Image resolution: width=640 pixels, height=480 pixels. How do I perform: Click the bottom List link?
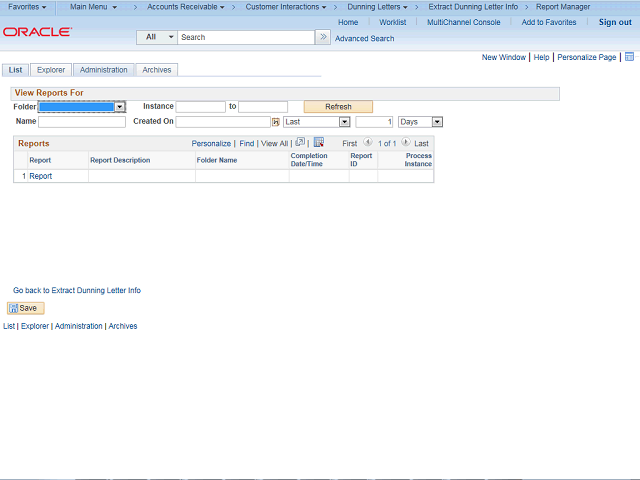coord(9,326)
